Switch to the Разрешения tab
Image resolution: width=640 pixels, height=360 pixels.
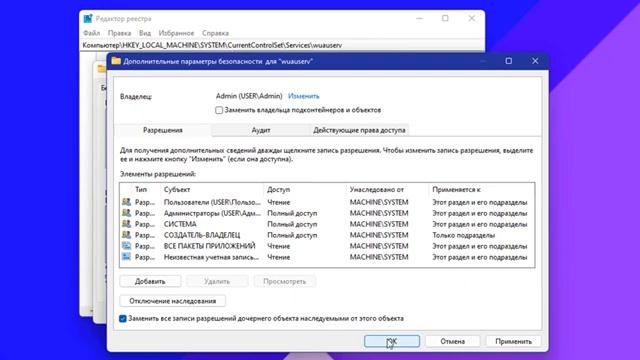pyautogui.click(x=163, y=130)
